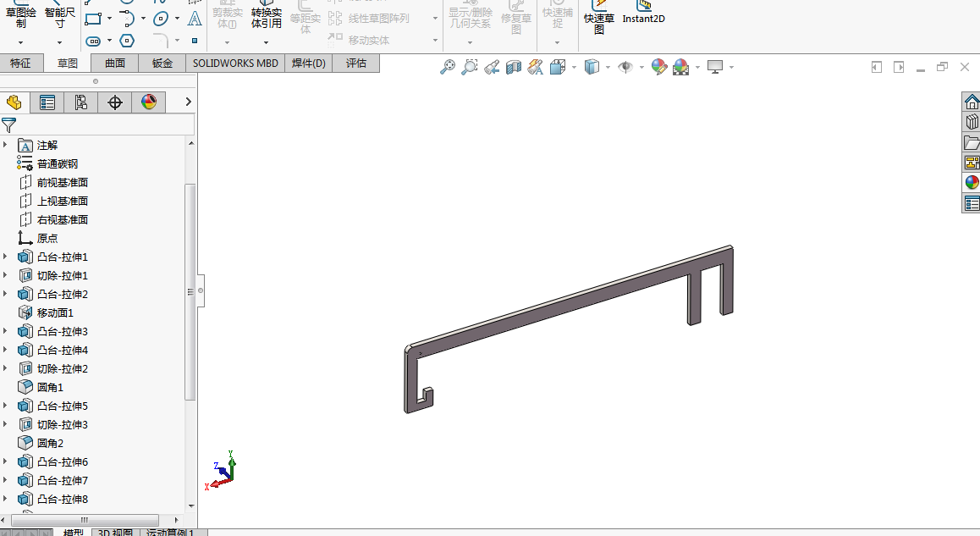Open Display Style dropdown arrow

(x=608, y=67)
